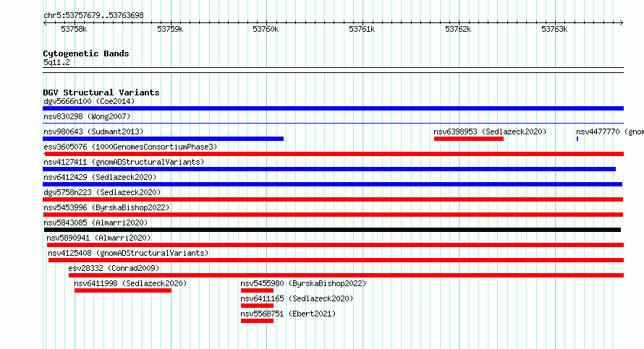Select the red nsv5890941 variant bar
This screenshot has height=349, width=644.
pyautogui.click(x=335, y=245)
